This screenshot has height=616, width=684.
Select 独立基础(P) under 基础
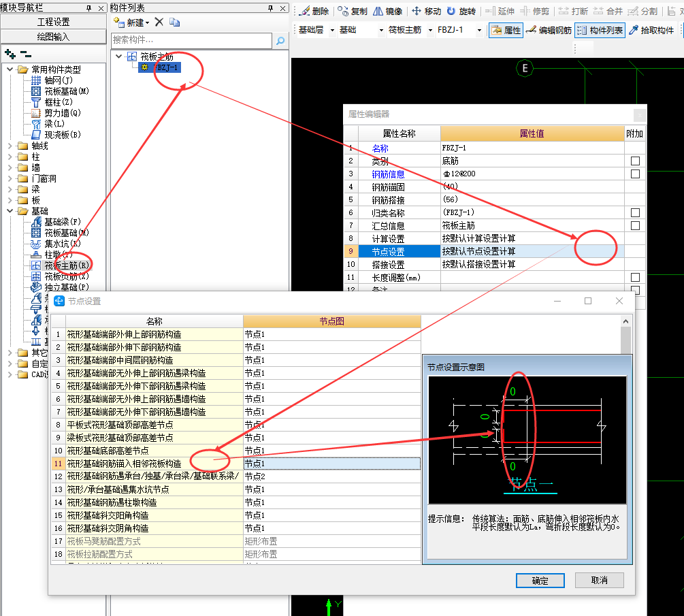click(x=60, y=287)
